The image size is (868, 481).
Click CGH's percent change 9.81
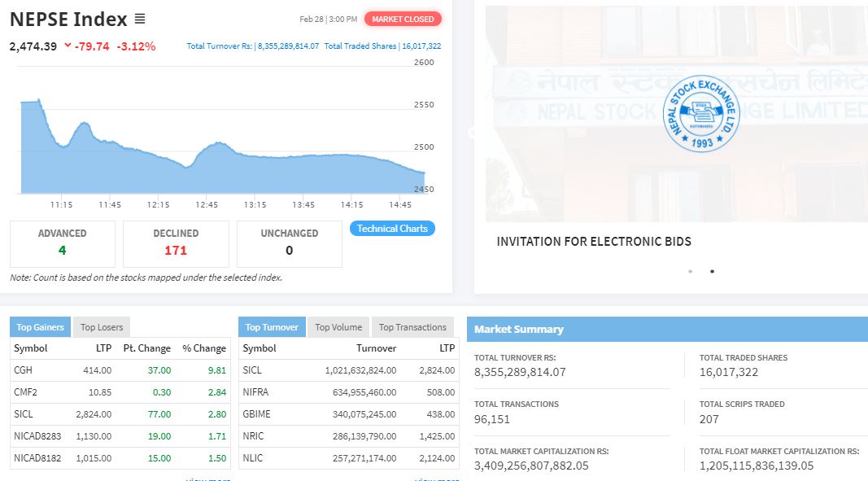(217, 370)
